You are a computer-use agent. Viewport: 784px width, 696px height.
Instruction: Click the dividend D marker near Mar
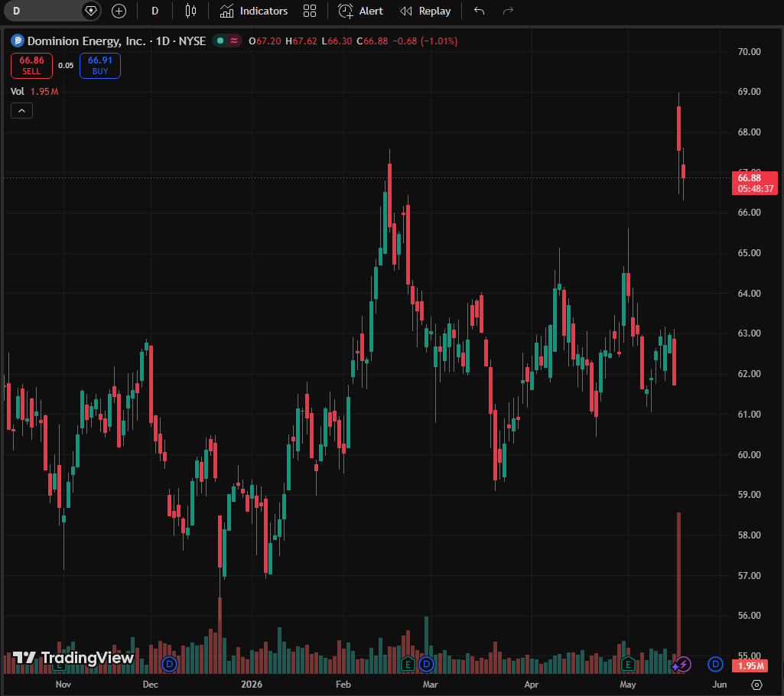(426, 664)
